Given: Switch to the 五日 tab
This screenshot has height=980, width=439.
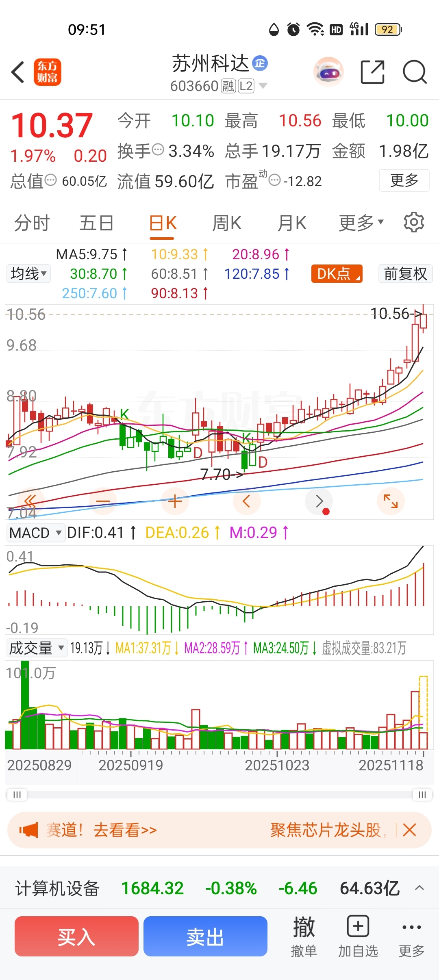Looking at the screenshot, I should tap(96, 223).
